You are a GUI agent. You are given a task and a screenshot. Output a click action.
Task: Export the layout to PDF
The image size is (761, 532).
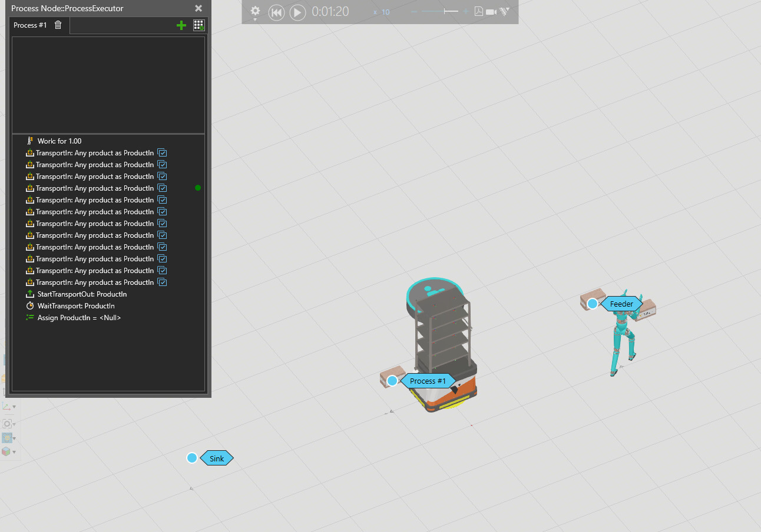point(479,12)
